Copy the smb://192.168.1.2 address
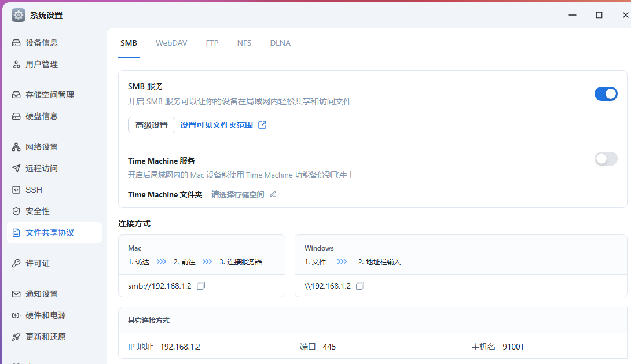This screenshot has width=631, height=364. 201,286
